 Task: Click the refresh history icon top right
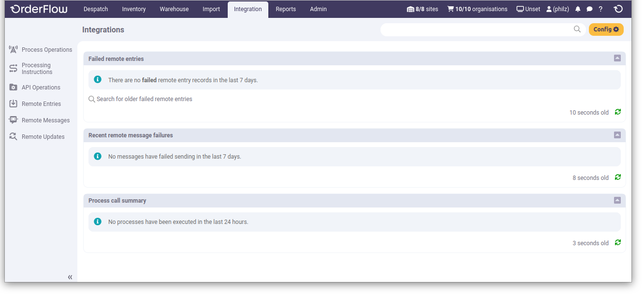[618, 9]
